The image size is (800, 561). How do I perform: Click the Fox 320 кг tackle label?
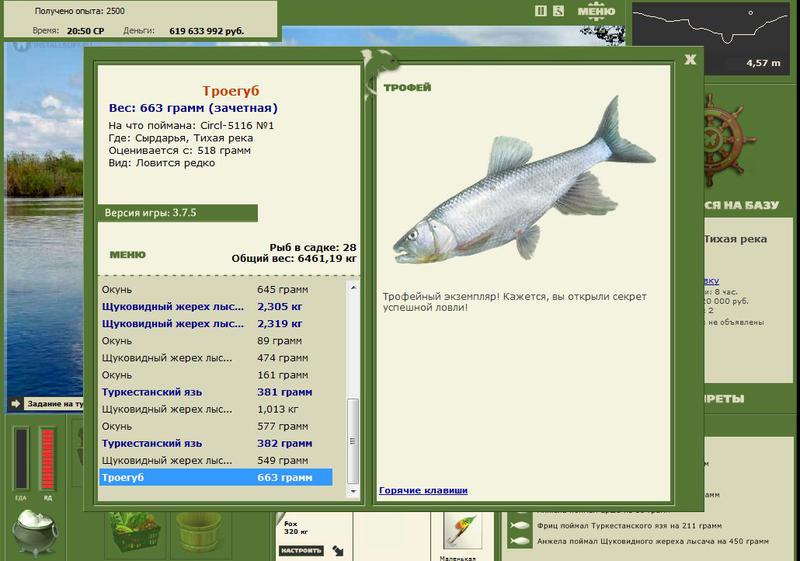pos(296,527)
